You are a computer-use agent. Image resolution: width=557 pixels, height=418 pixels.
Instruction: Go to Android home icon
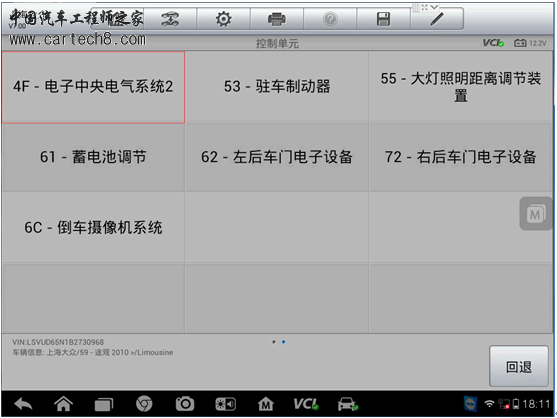pyautogui.click(x=63, y=404)
